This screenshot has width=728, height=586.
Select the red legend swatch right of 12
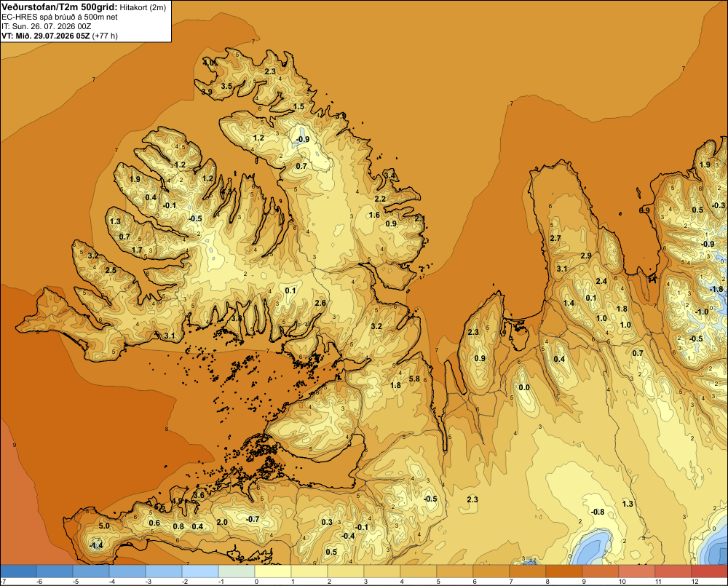click(x=709, y=571)
